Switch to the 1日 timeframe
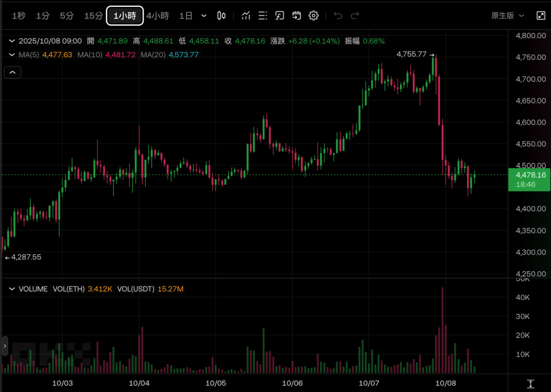The width and height of the screenshot is (551, 392). coord(186,16)
